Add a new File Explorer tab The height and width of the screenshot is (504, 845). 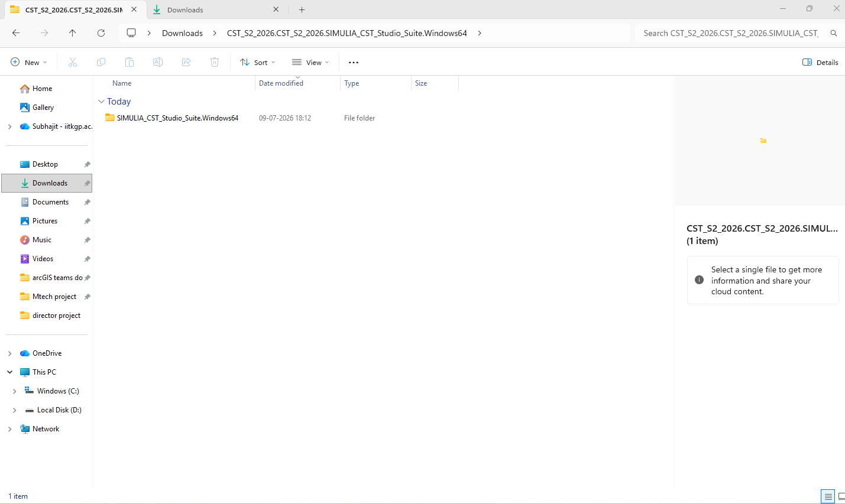point(302,9)
